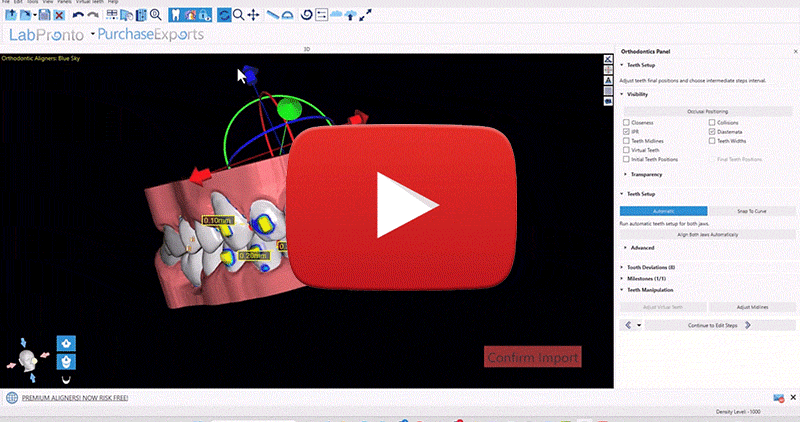Image resolution: width=800 pixels, height=422 pixels.
Task: Uncheck the IPR checkbox
Action: pyautogui.click(x=626, y=132)
